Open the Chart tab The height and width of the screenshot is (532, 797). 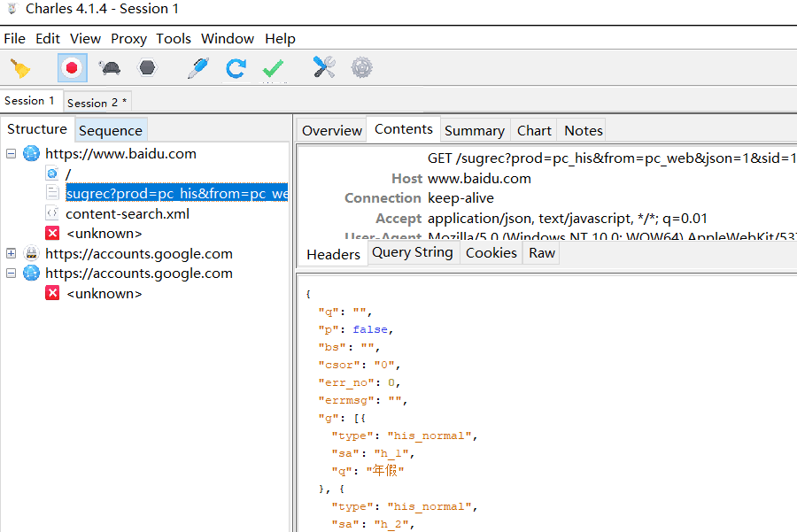tap(534, 131)
